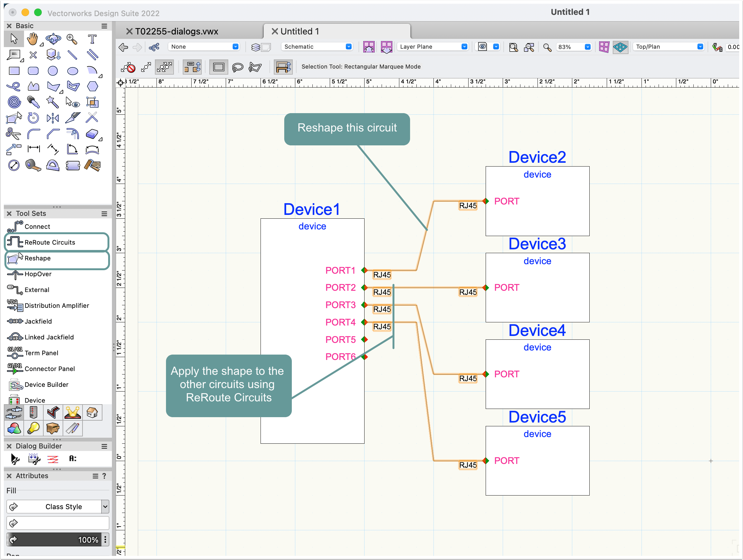Toggle Disable Interactive Scaling mode

pyautogui.click(x=128, y=68)
